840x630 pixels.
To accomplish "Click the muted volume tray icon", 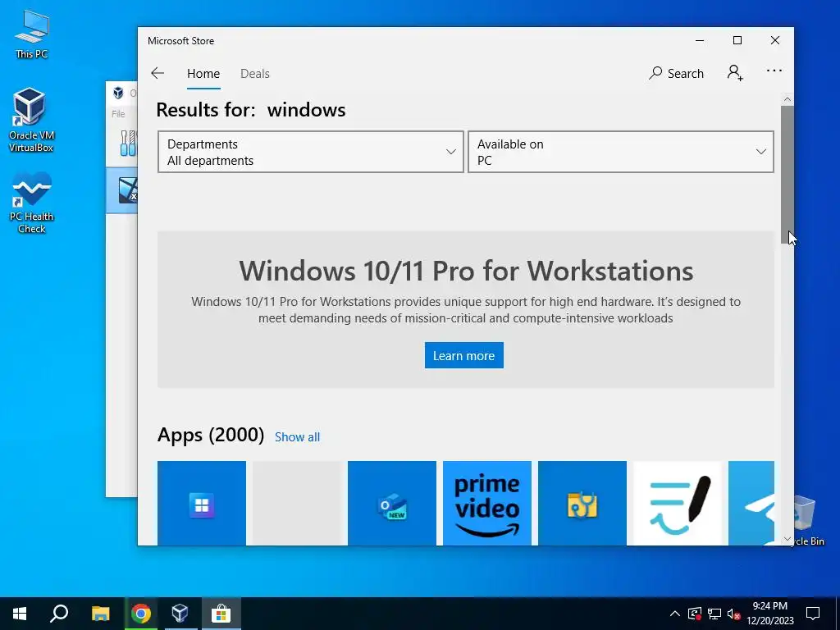I will pyautogui.click(x=733, y=614).
